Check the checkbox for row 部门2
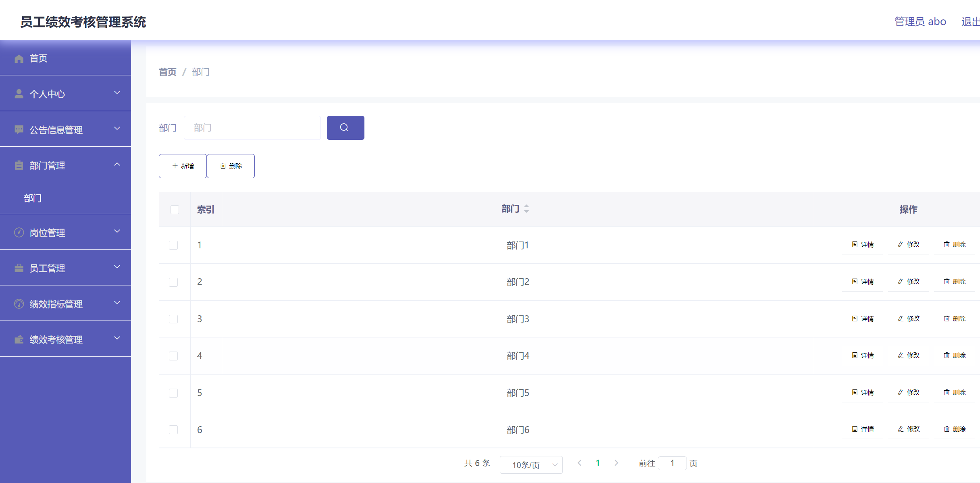 click(x=174, y=282)
